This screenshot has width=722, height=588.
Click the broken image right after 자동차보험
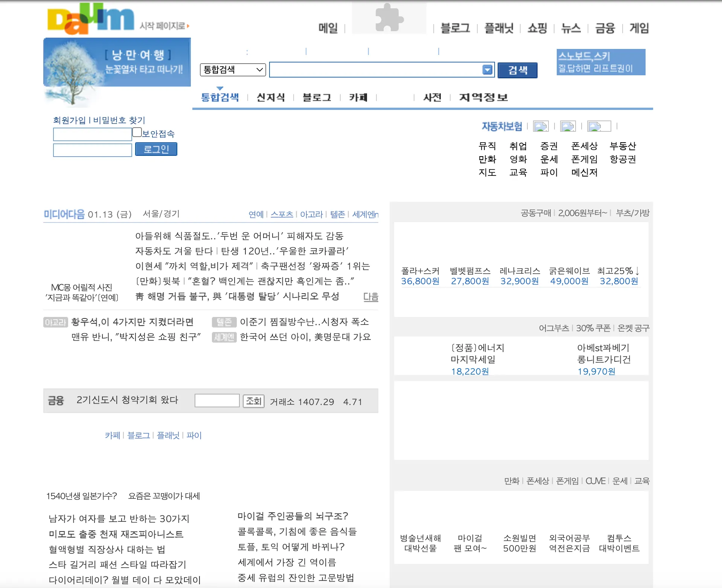click(541, 126)
